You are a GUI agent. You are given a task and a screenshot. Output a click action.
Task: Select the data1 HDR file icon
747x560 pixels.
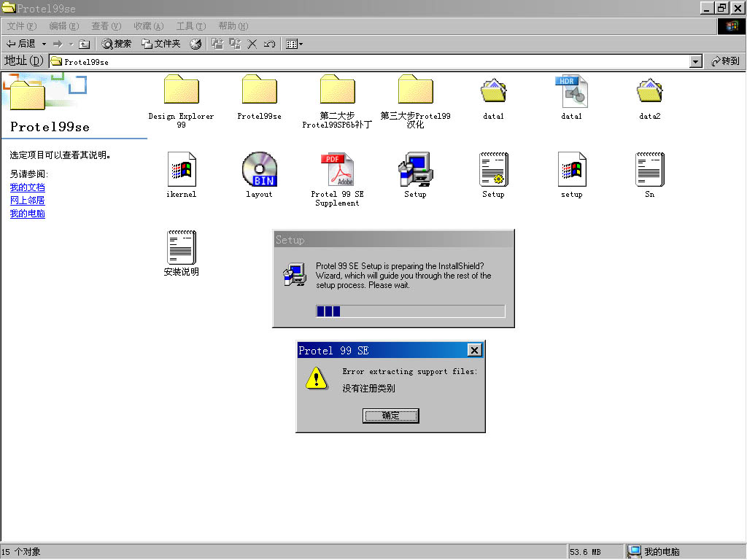point(572,91)
